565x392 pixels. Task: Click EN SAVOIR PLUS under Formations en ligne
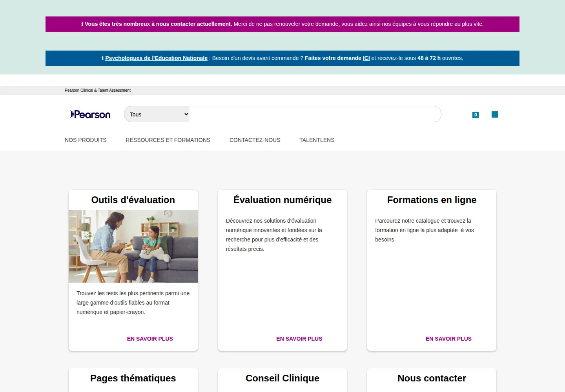click(448, 339)
